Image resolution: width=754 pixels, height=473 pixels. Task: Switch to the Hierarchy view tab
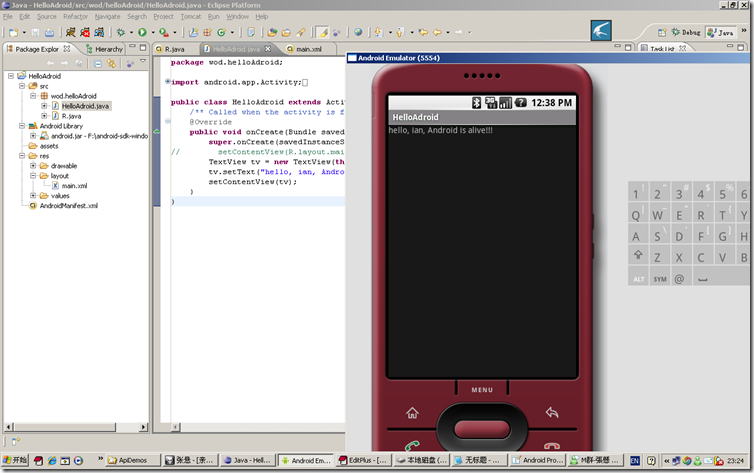[104, 49]
